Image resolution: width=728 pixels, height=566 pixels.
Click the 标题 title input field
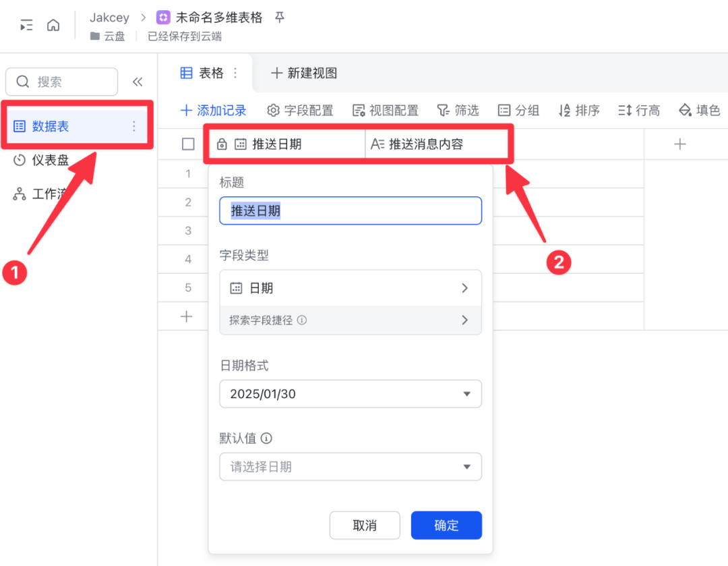[351, 210]
